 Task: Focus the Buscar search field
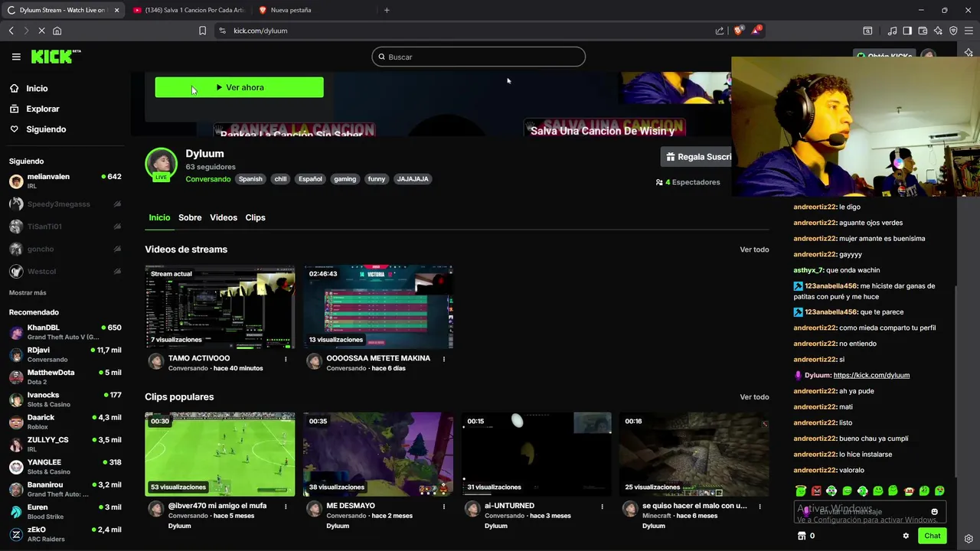pos(479,57)
